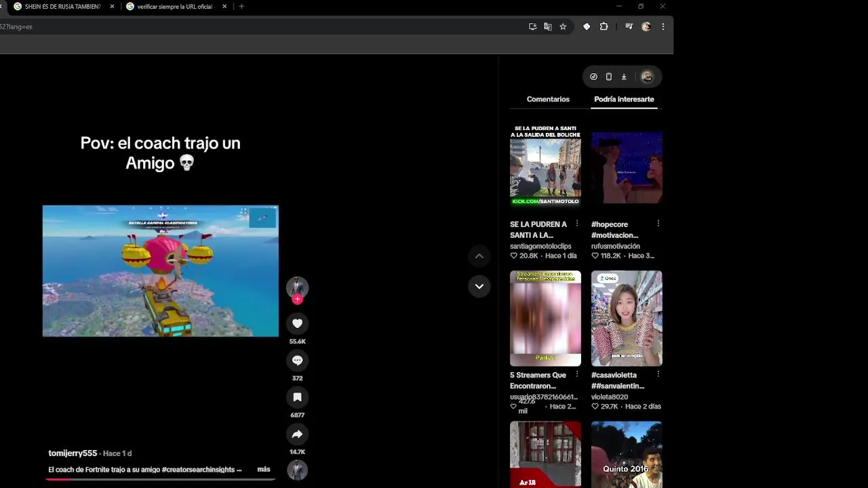
Task: Click the address bar URL field
Action: 261,26
